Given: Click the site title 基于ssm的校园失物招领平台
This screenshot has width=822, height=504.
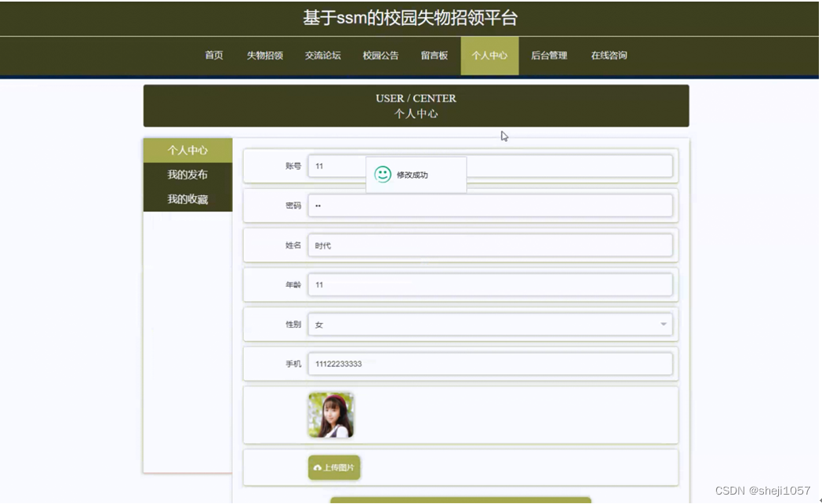Looking at the screenshot, I should pos(410,18).
